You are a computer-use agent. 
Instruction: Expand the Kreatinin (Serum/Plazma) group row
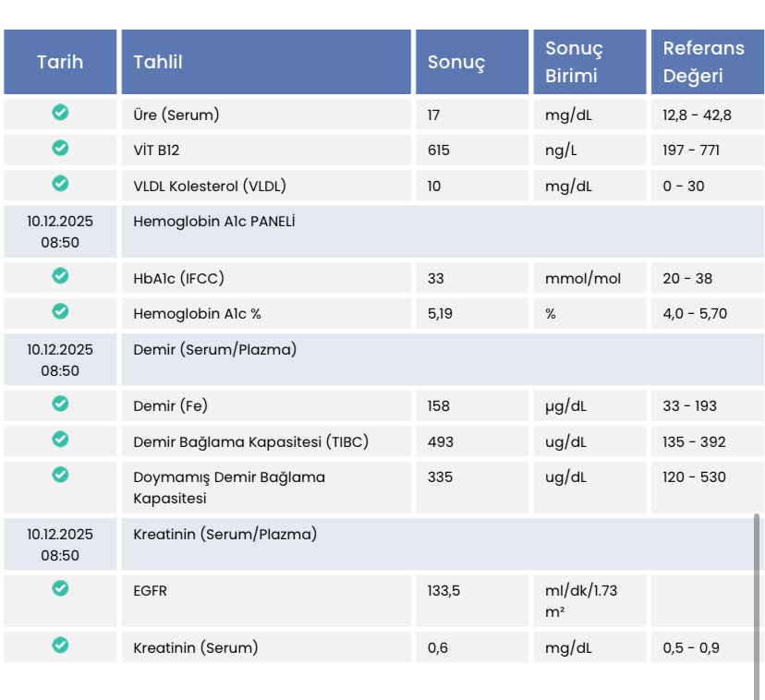(383, 544)
